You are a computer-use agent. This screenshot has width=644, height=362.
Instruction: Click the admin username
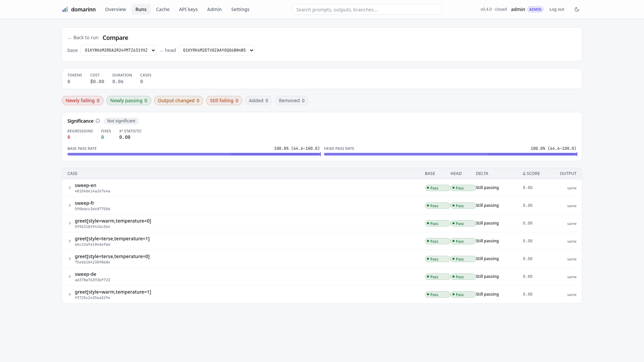click(518, 9)
